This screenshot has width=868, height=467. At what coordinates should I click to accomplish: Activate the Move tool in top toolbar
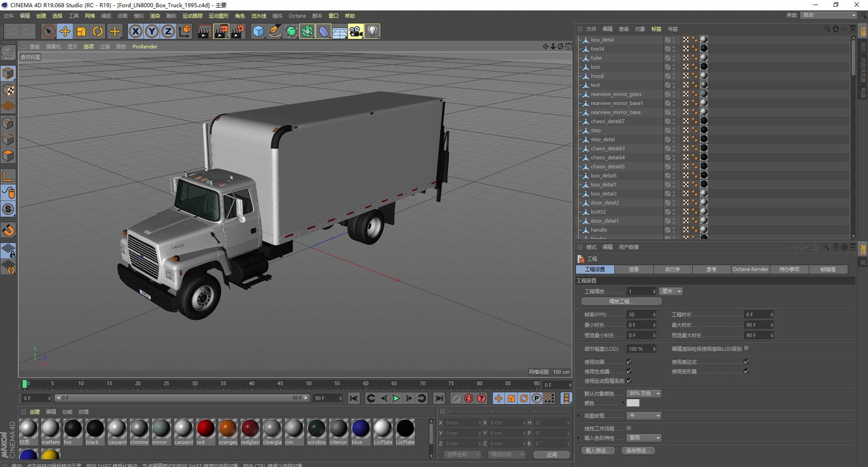coord(65,31)
